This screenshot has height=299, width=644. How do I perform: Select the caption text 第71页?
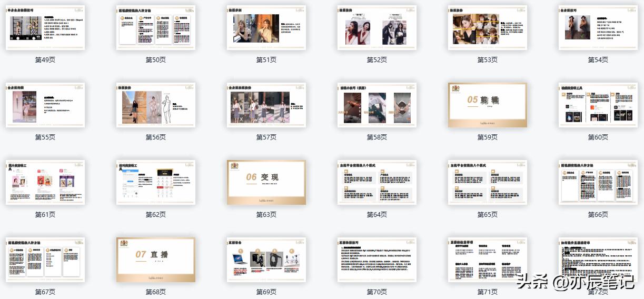(488, 292)
